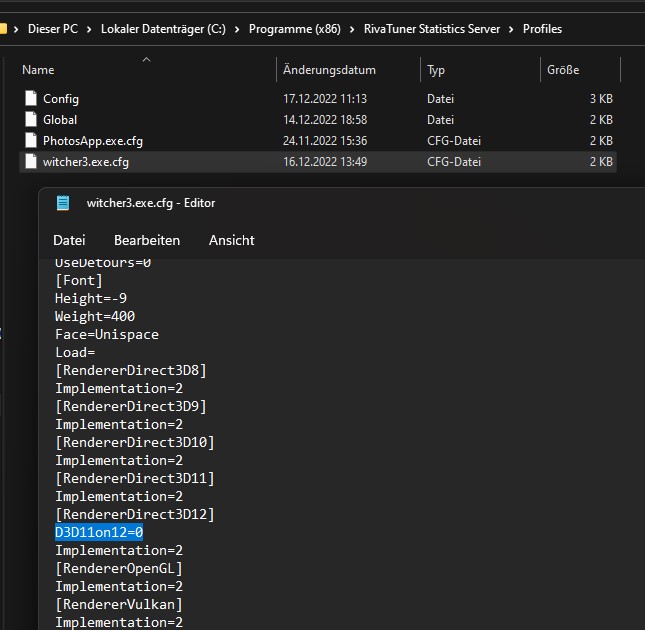Screen dimensions: 645x630
Task: Click the [RendererDirect3D11] section line
Action: point(135,478)
